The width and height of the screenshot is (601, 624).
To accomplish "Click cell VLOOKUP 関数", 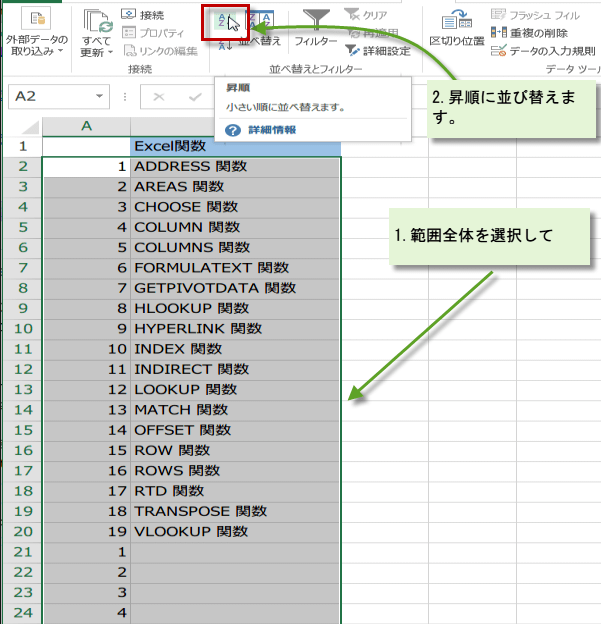I will 235,532.
